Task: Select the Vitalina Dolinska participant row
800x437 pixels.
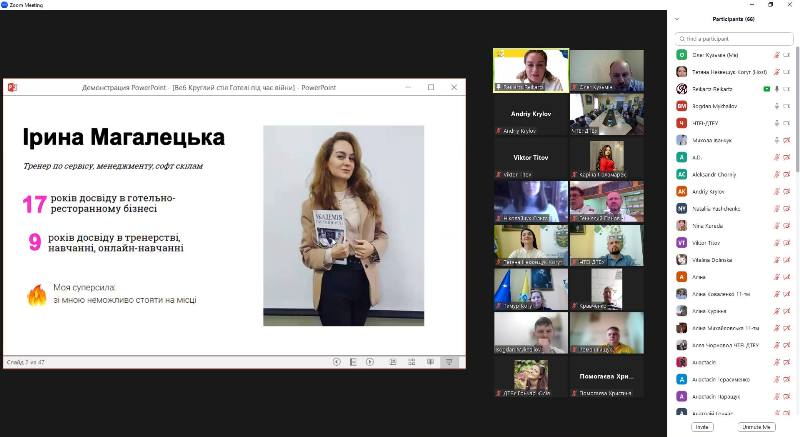Action: click(x=734, y=260)
